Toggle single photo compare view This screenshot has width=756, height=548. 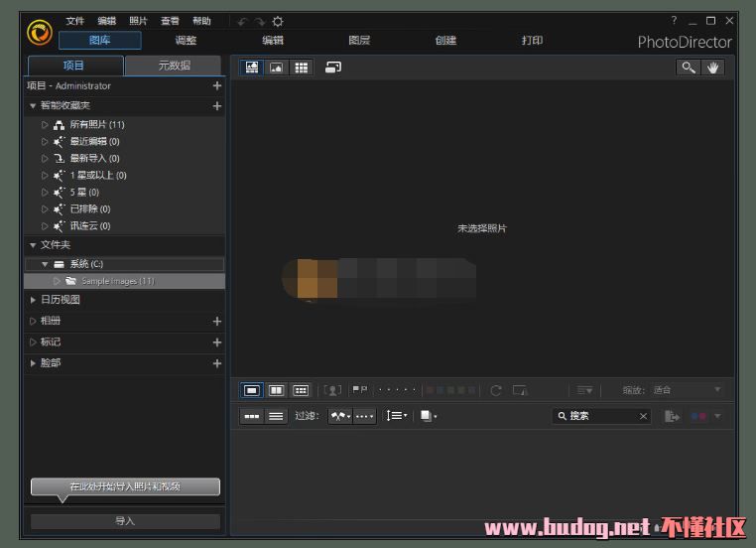pos(252,390)
